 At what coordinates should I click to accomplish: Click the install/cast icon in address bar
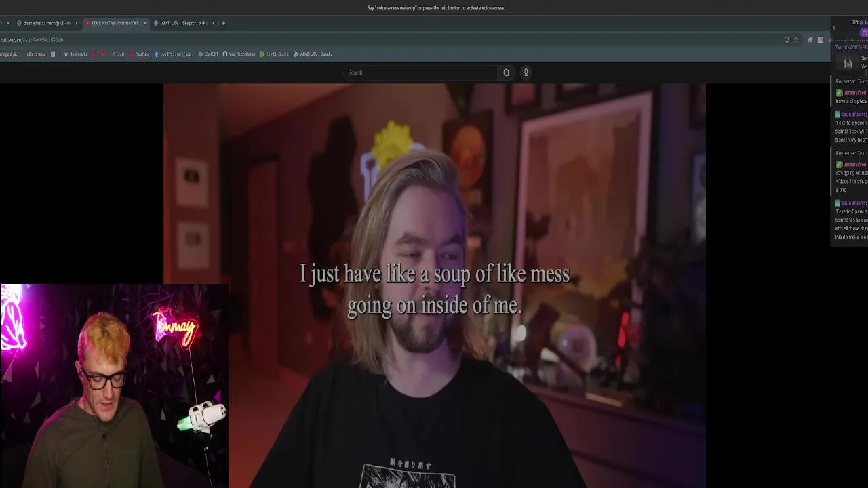click(787, 40)
